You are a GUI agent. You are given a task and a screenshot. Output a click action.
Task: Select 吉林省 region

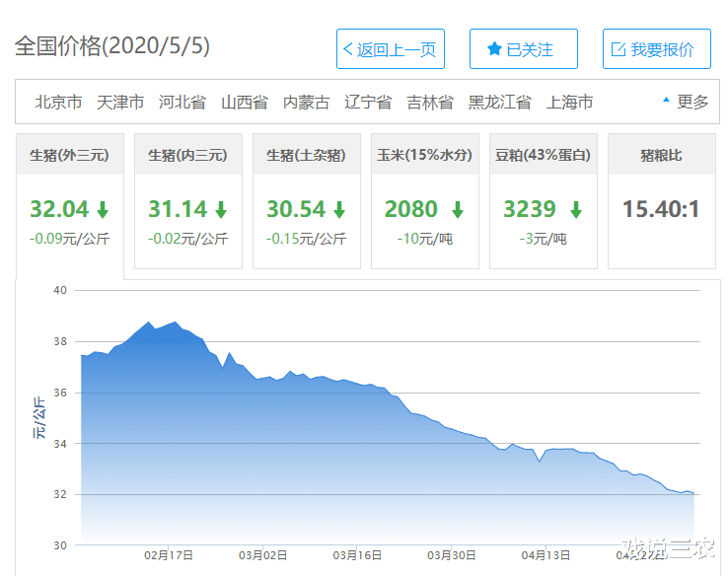(430, 103)
